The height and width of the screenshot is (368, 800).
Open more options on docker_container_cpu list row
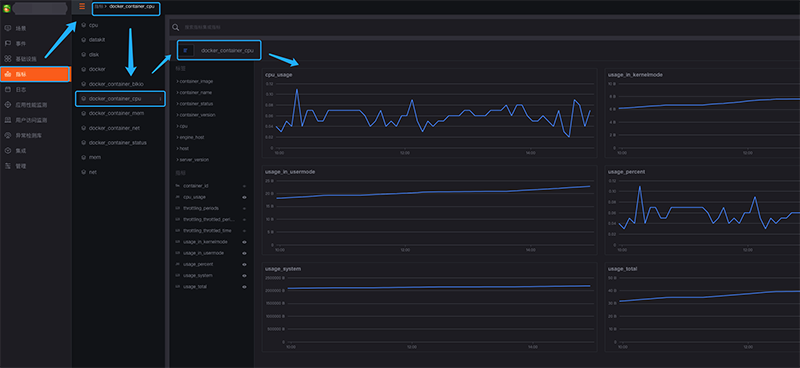[x=161, y=99]
